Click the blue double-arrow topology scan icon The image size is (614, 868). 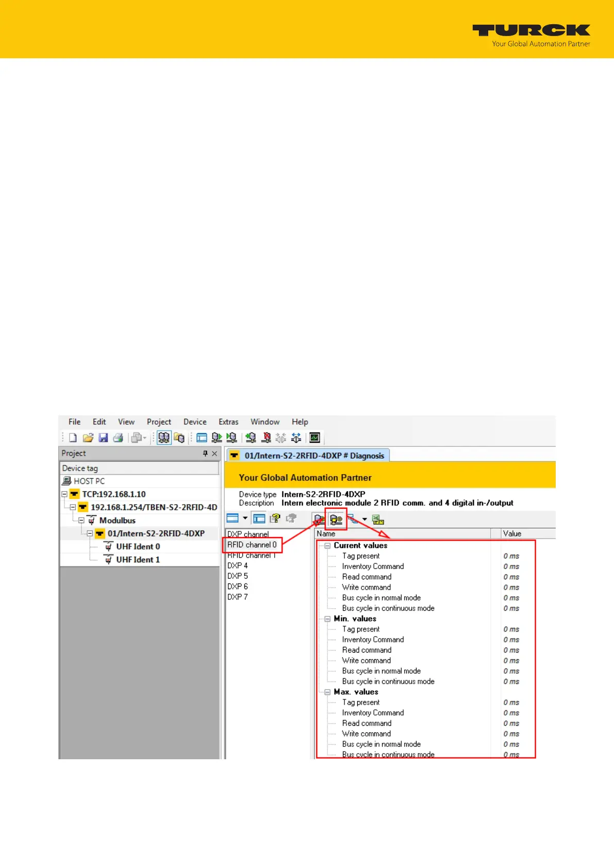pos(296,438)
